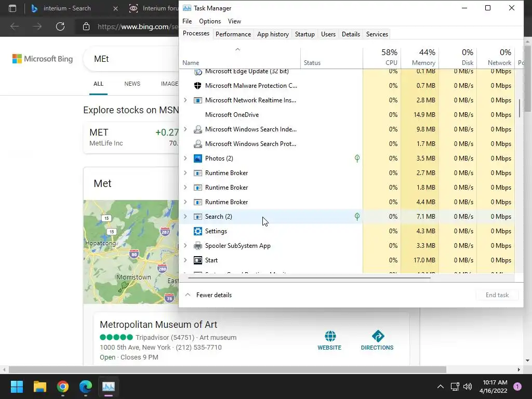Select the NEWS tab in Bing results

pos(132,84)
